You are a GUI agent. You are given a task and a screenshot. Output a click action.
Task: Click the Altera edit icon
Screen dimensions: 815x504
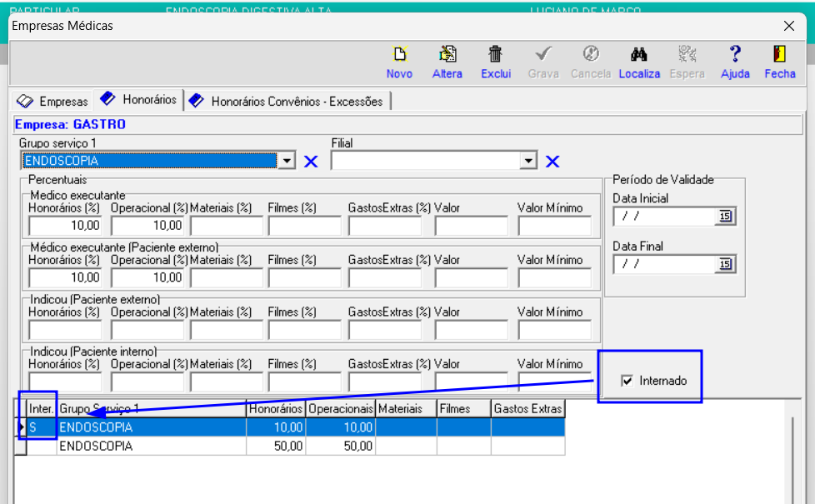coord(447,54)
